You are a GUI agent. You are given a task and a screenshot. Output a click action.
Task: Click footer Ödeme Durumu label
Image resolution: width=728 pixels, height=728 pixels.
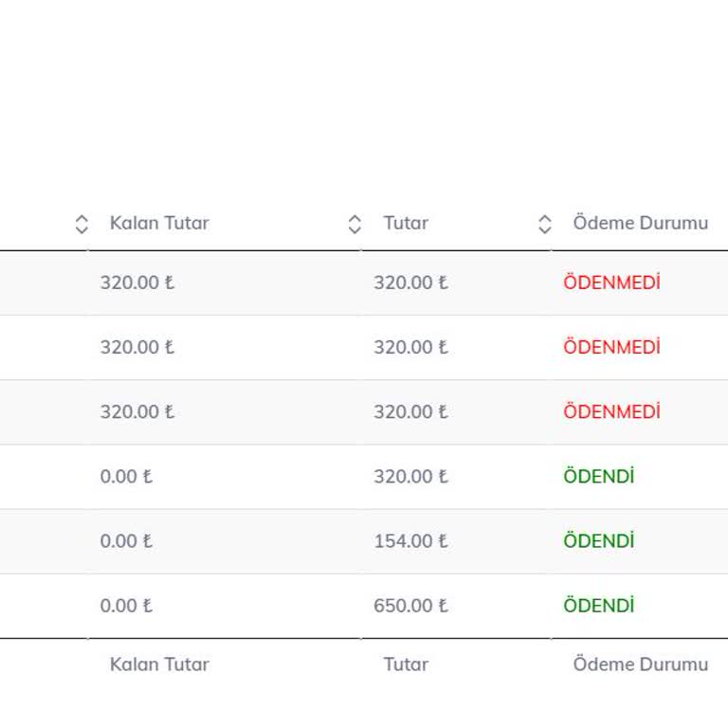pos(640,664)
